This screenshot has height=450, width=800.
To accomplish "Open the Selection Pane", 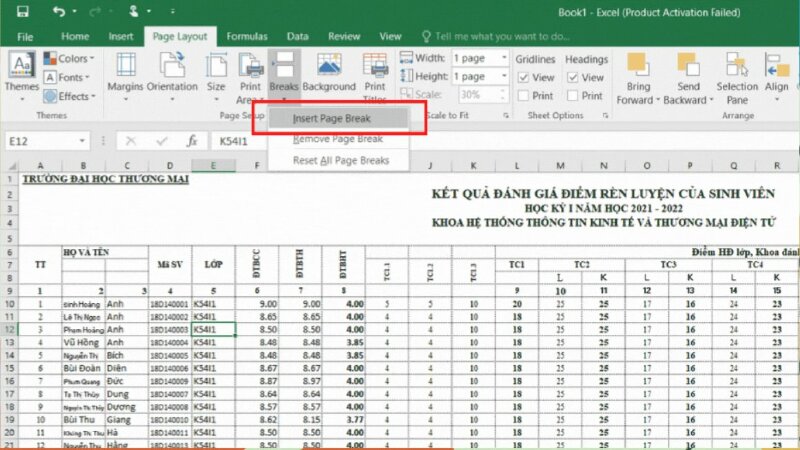I will (x=737, y=78).
